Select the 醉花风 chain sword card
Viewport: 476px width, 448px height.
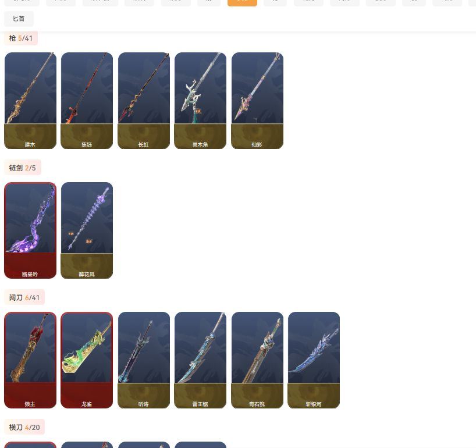[87, 230]
